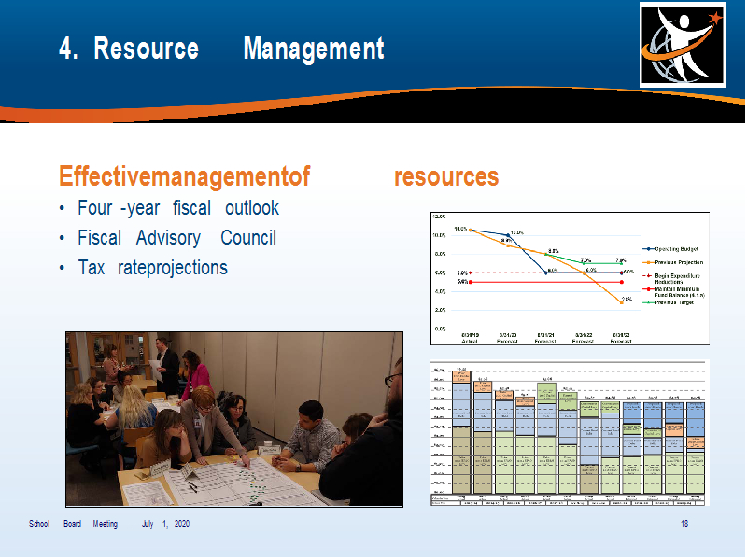This screenshot has height=560, width=747.
Task: Select the slide title '4. Resource Management'
Action: pos(221,49)
